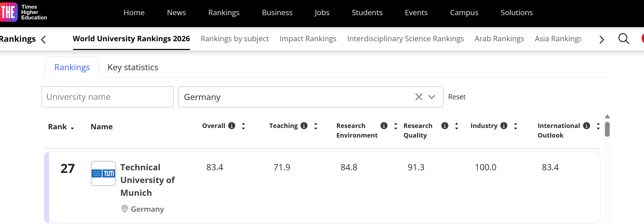Show info tooltip for Overall score
The width and height of the screenshot is (644, 224).
pos(232,126)
